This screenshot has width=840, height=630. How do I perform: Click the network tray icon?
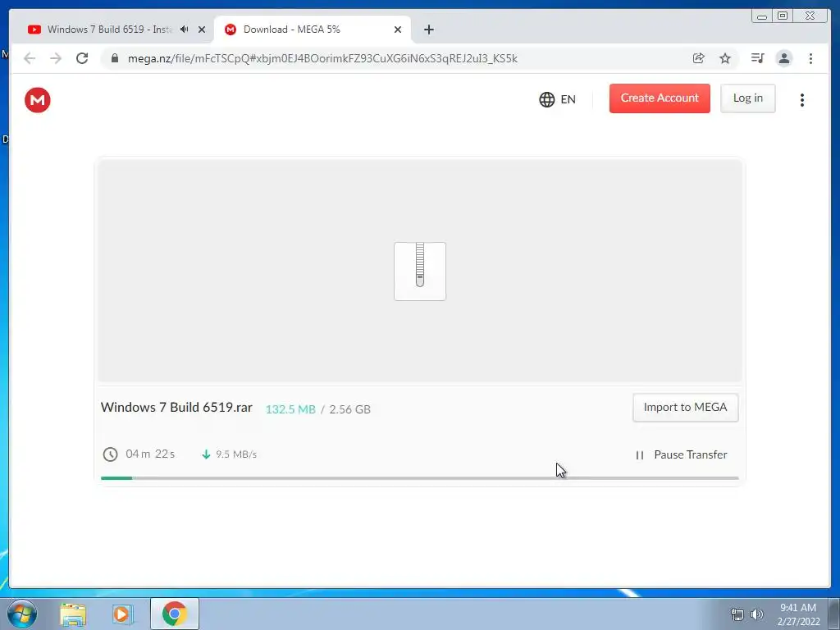coord(737,614)
